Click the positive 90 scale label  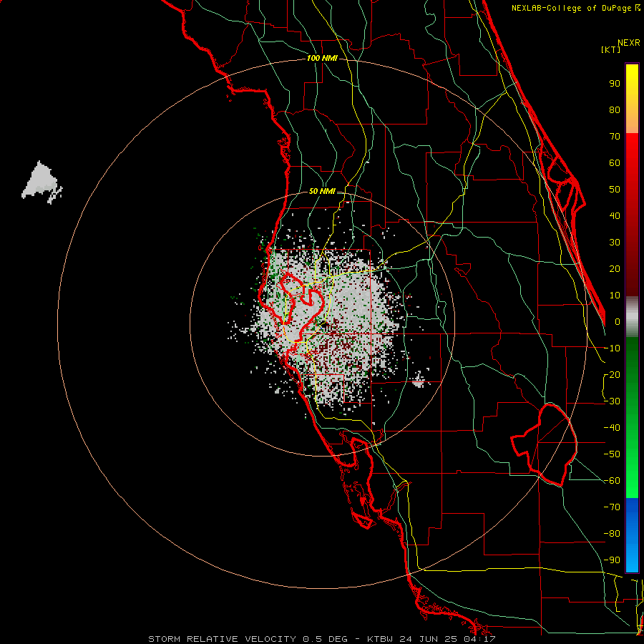tap(615, 84)
